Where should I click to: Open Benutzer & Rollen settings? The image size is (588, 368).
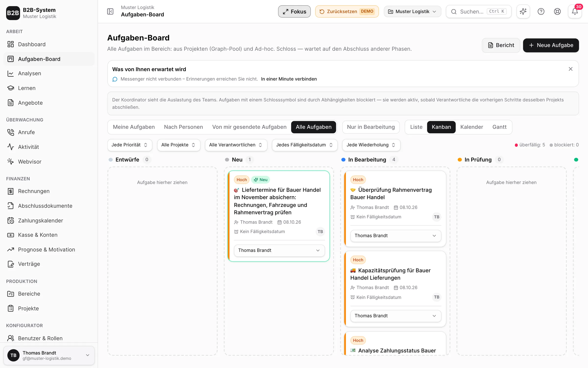tap(49, 338)
